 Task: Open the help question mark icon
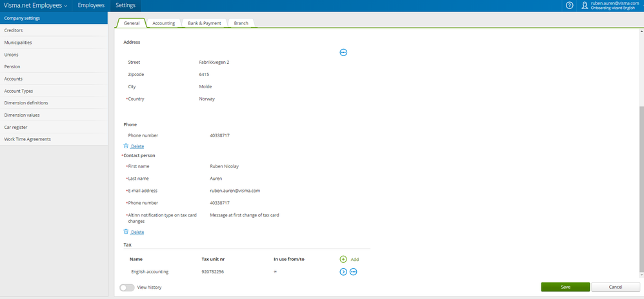569,5
